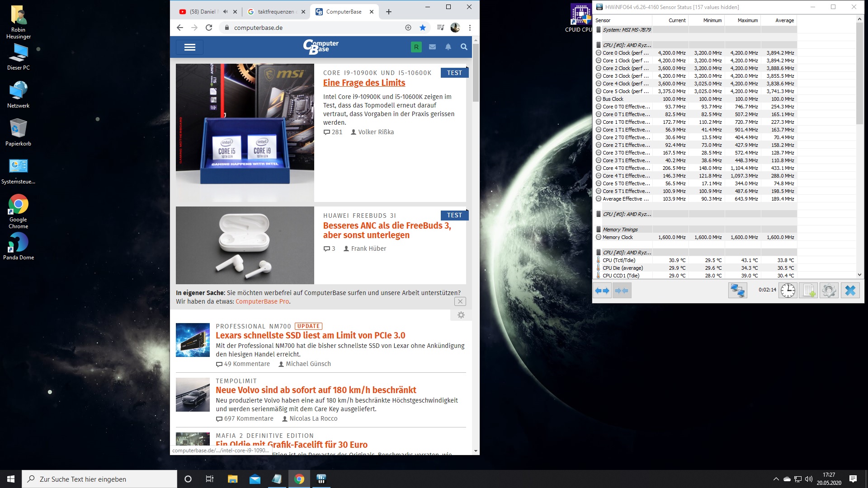
Task: Open feed settings gear below notice
Action: coord(461,315)
